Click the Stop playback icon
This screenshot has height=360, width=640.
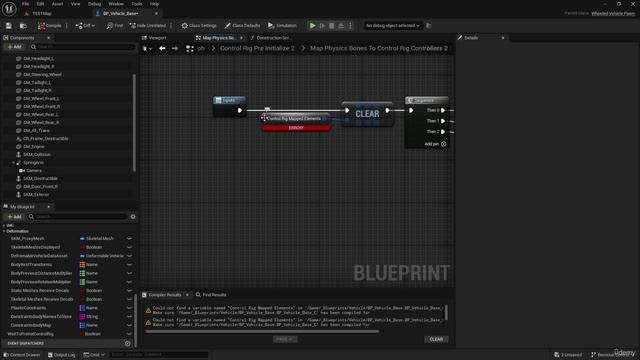[x=332, y=26]
